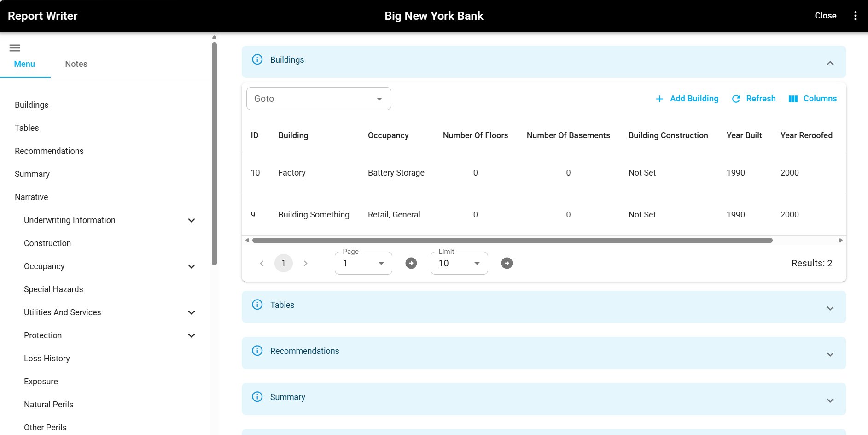
Task: Go to next page with right chevron
Action: (x=305, y=263)
